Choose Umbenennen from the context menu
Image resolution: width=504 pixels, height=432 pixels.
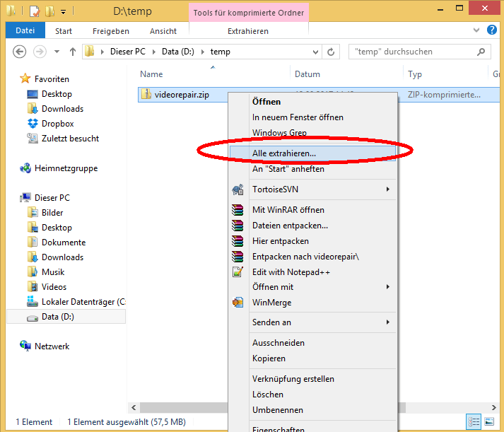312,410
